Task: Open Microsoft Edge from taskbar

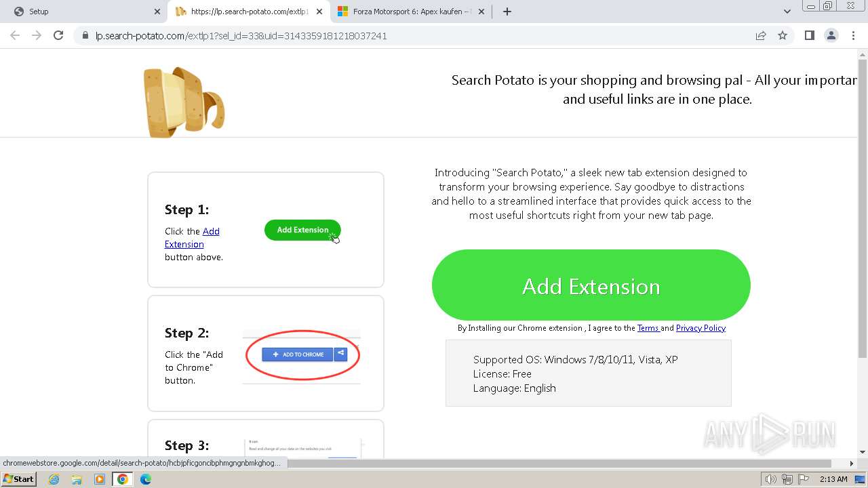Action: tap(145, 479)
